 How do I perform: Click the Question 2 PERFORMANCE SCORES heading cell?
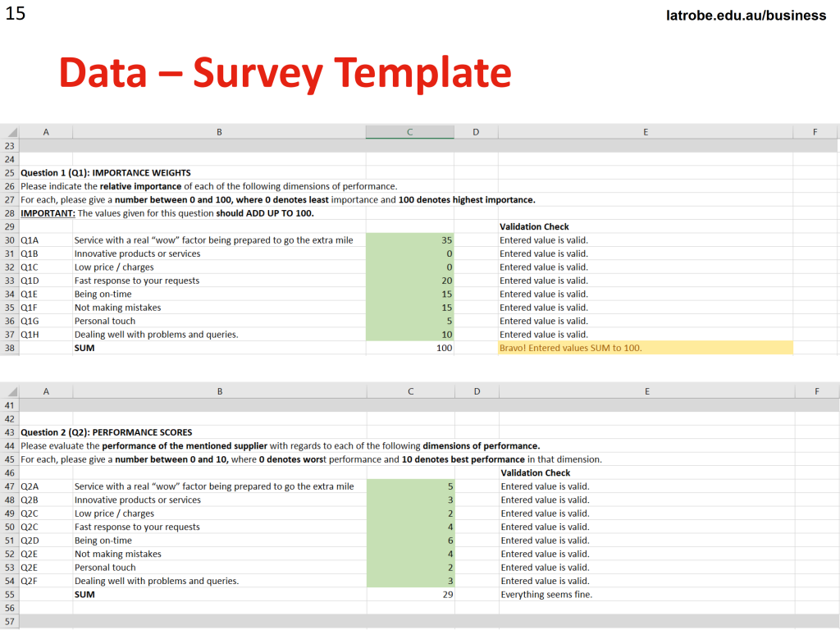106,432
